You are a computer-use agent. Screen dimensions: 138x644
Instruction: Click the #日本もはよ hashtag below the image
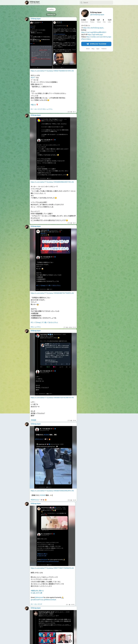tap(35, 500)
